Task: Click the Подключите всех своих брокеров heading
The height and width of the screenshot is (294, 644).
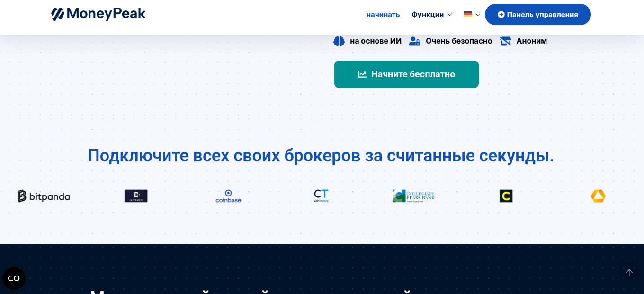Action: pyautogui.click(x=321, y=156)
